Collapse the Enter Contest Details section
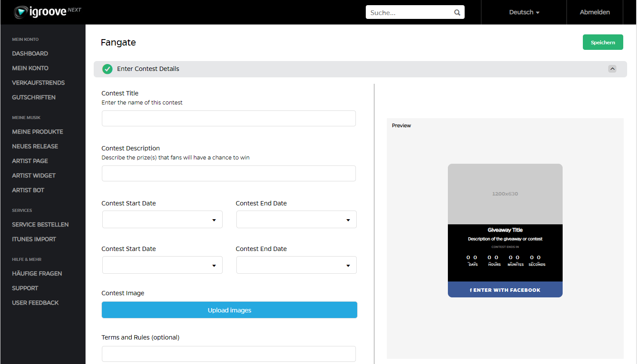This screenshot has width=637, height=364. 612,69
